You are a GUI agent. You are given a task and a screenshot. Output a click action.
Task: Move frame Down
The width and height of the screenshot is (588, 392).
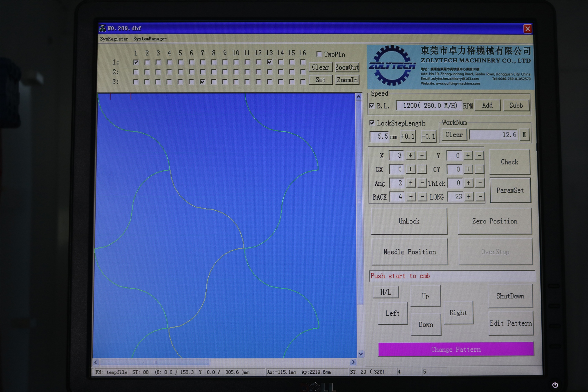click(x=426, y=325)
